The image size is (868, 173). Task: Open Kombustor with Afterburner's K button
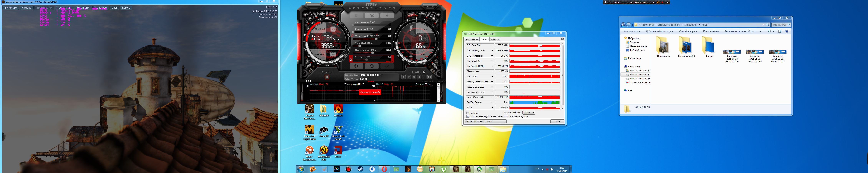pos(356,16)
